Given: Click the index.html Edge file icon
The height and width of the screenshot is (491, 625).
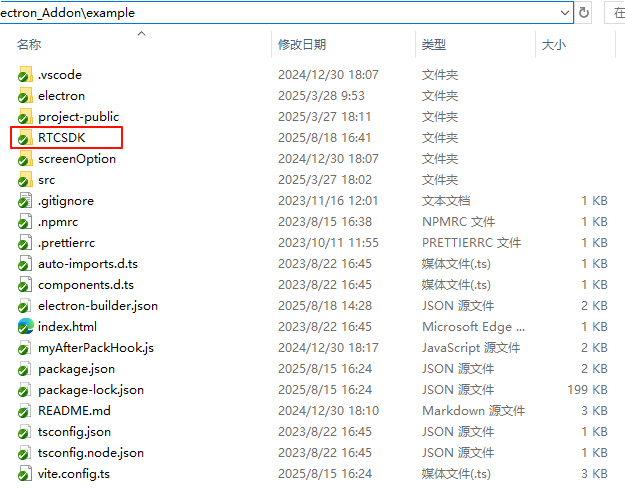Looking at the screenshot, I should [25, 327].
